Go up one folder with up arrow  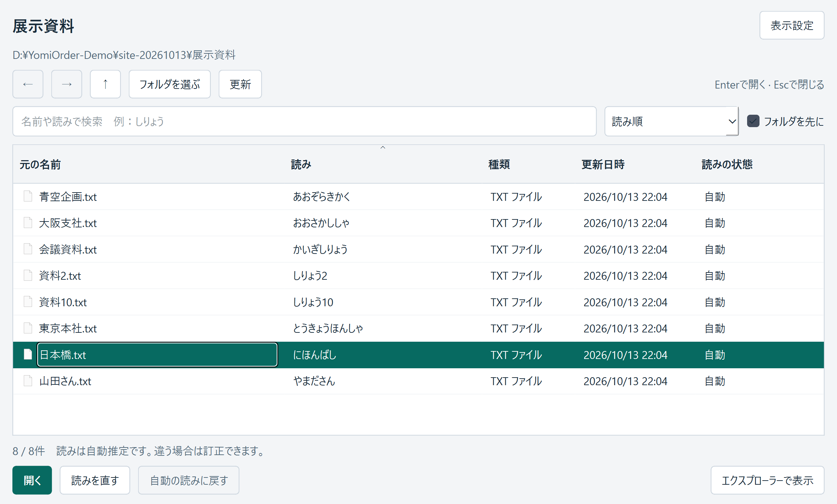tap(105, 84)
